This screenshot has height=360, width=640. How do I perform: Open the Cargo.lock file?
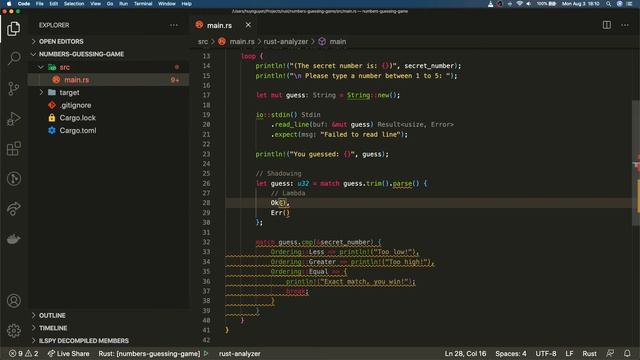[77, 118]
